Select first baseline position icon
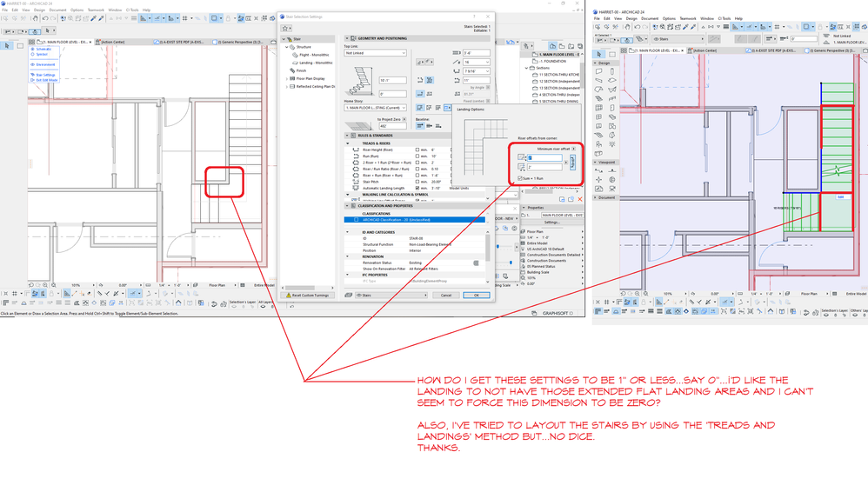 (420, 126)
